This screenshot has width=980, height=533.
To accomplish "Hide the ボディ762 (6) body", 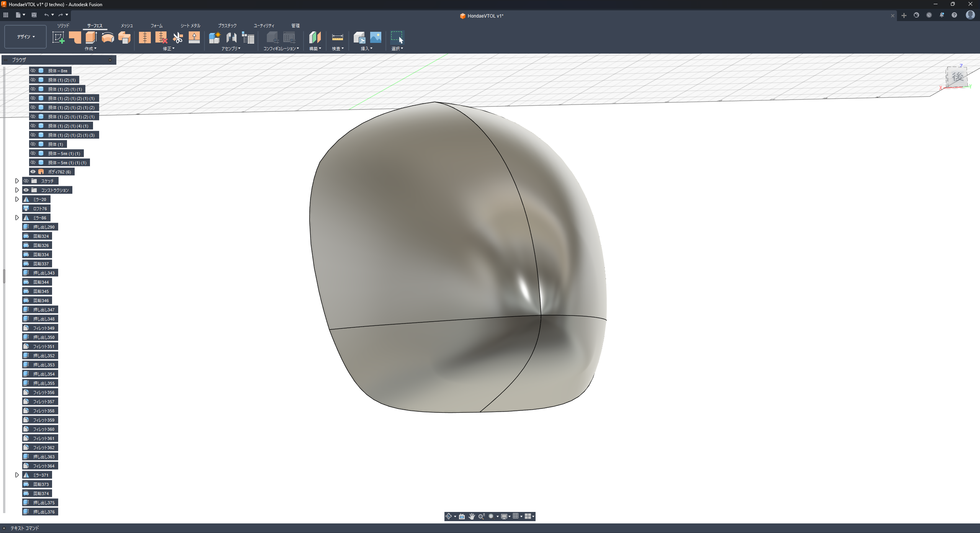I will (33, 172).
